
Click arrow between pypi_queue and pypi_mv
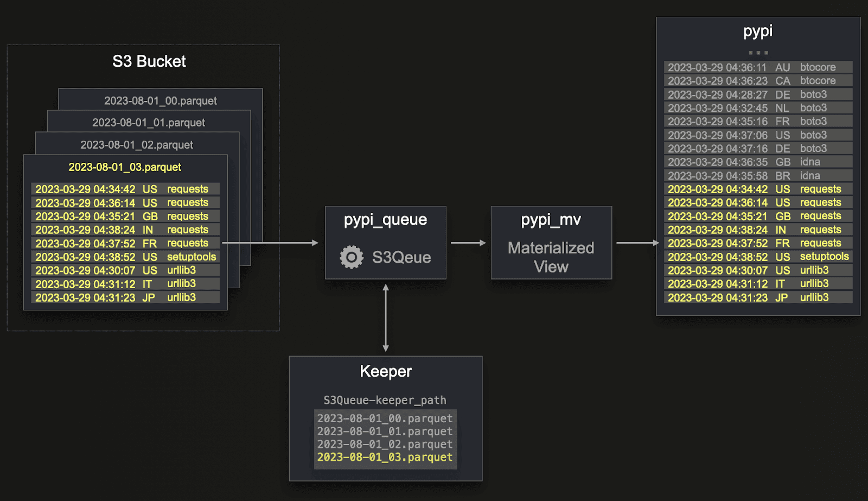pyautogui.click(x=468, y=243)
